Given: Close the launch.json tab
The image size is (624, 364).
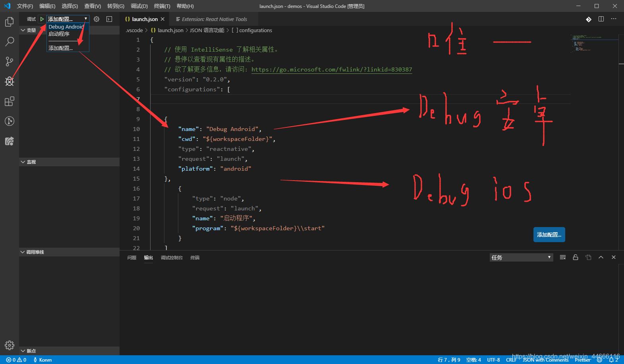Looking at the screenshot, I should pos(162,19).
